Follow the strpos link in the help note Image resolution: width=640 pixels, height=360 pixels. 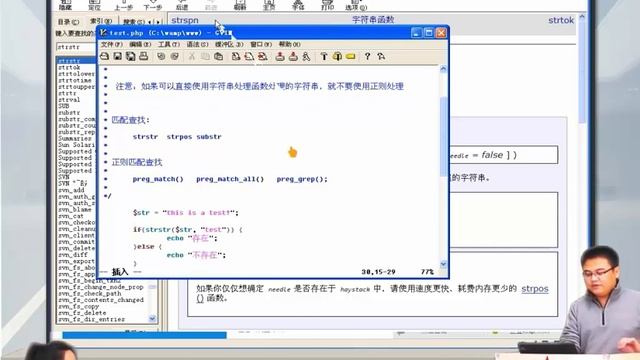[x=535, y=289]
